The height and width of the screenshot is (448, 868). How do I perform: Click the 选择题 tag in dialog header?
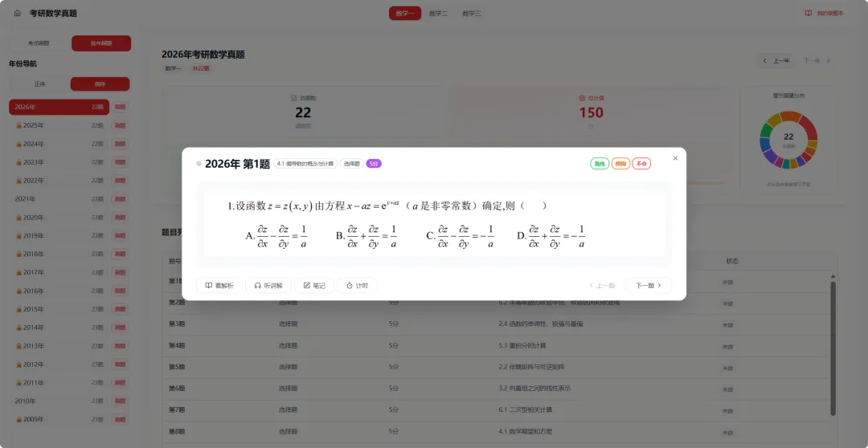coord(351,164)
